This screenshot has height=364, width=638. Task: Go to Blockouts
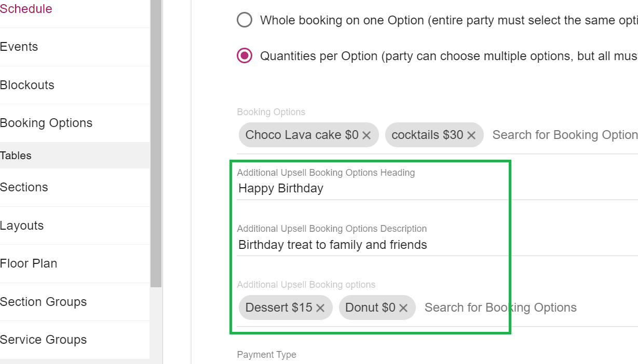pos(27,85)
